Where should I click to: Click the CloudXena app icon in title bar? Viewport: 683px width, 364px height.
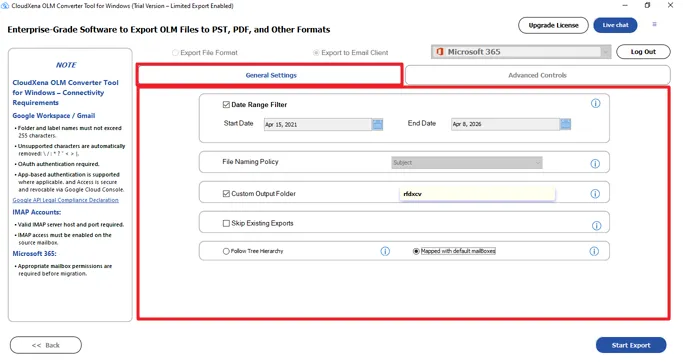point(5,6)
